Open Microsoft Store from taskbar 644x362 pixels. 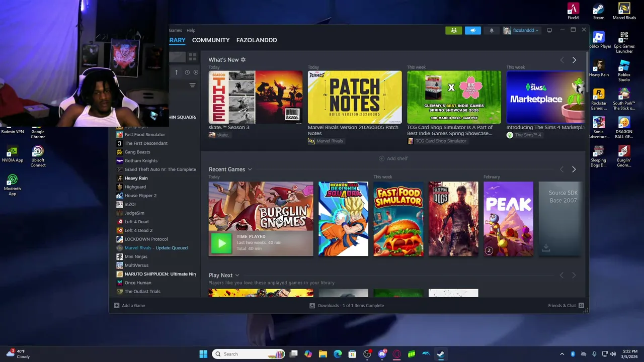pos(353,354)
